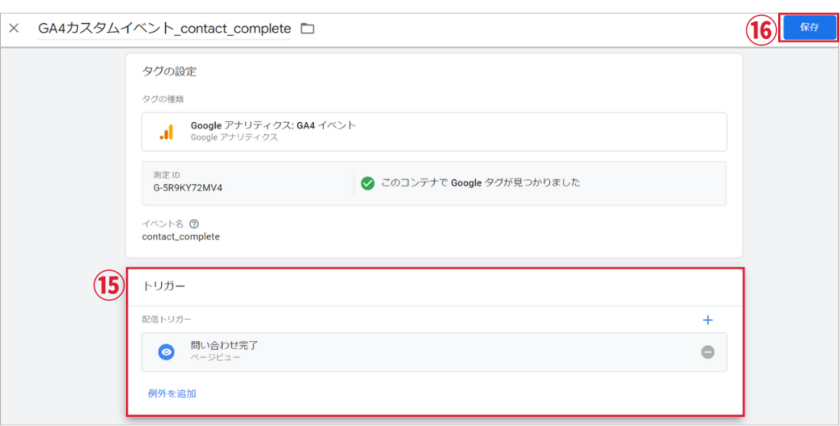Click the タグの種類 label

tap(162, 98)
